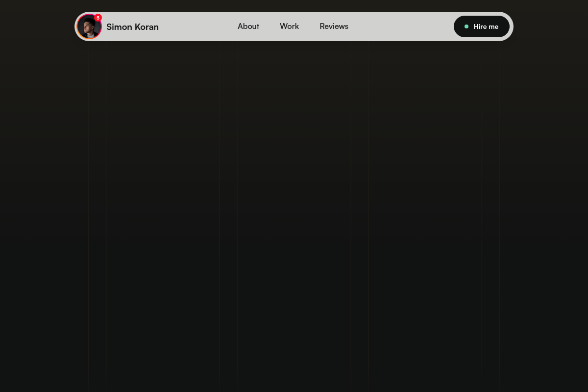
Task: Navigate to Reviews
Action: [x=334, y=26]
